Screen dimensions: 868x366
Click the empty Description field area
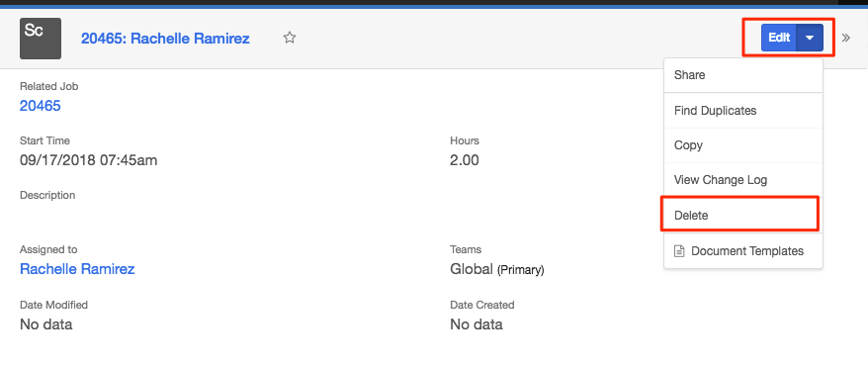click(x=221, y=216)
